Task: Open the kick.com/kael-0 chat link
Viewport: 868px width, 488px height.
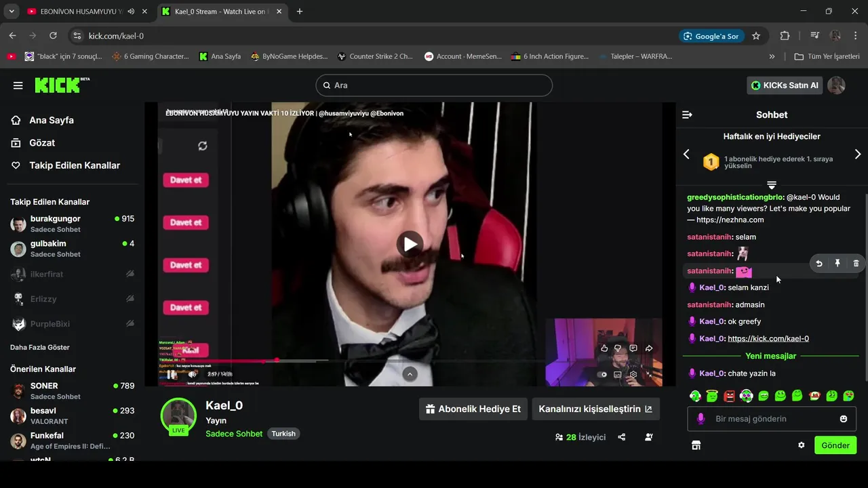Action: [x=768, y=338]
